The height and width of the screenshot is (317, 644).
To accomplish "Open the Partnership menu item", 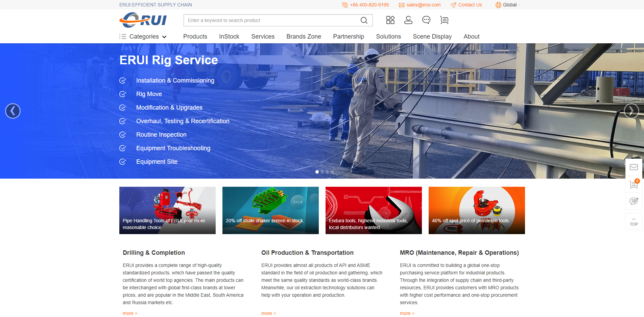I will [349, 37].
